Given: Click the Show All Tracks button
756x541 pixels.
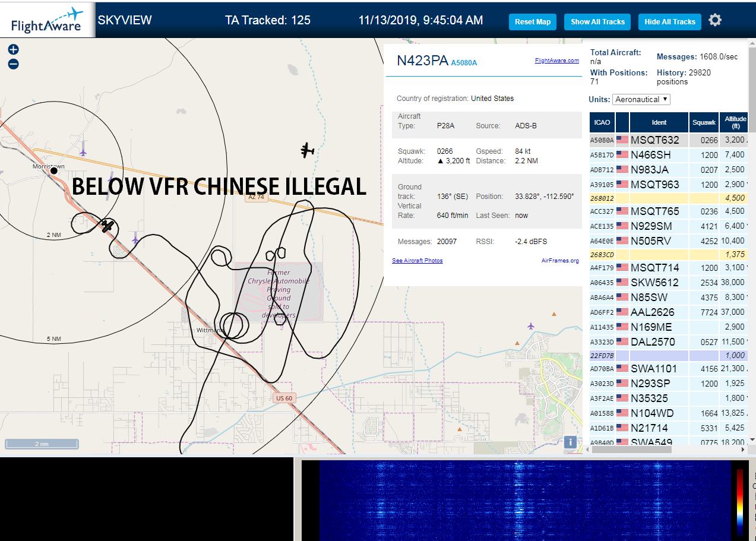Looking at the screenshot, I should (x=598, y=22).
